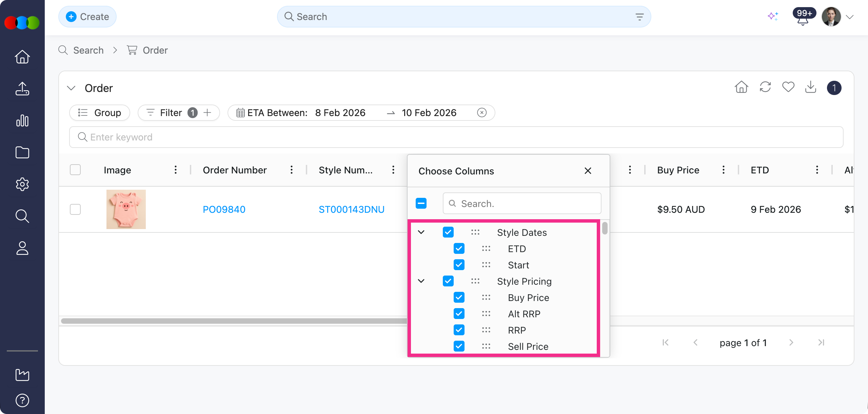Click the upload icon in sidebar

tap(22, 89)
